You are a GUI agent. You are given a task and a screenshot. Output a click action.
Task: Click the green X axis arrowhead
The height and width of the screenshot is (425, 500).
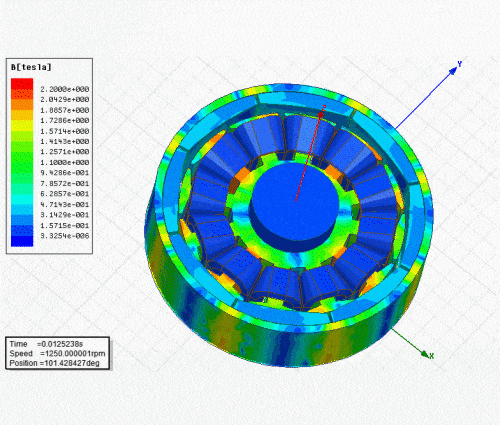424,354
